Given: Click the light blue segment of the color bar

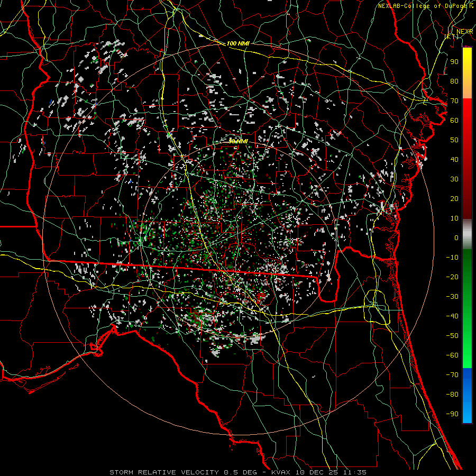Looking at the screenshot, I should 467,413.
